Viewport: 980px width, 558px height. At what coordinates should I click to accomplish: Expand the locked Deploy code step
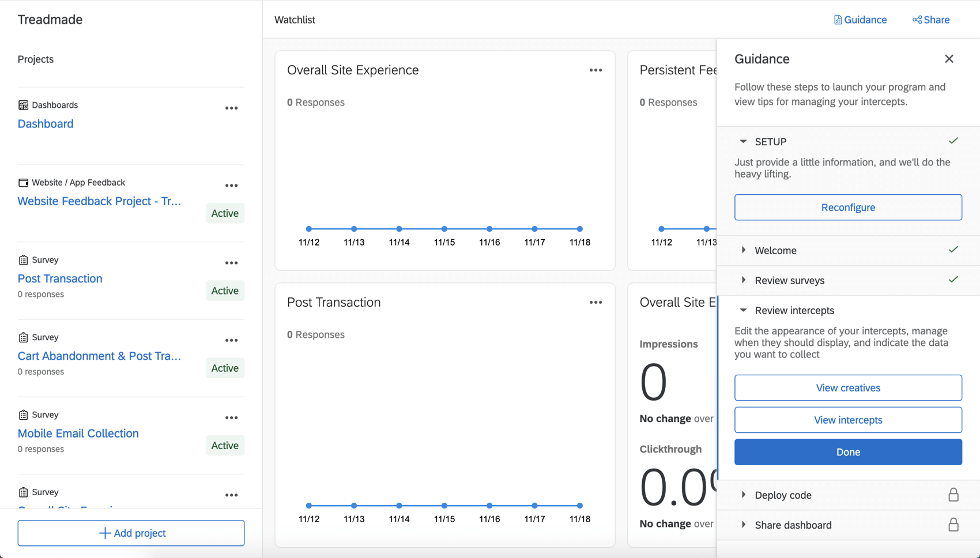[x=743, y=495]
